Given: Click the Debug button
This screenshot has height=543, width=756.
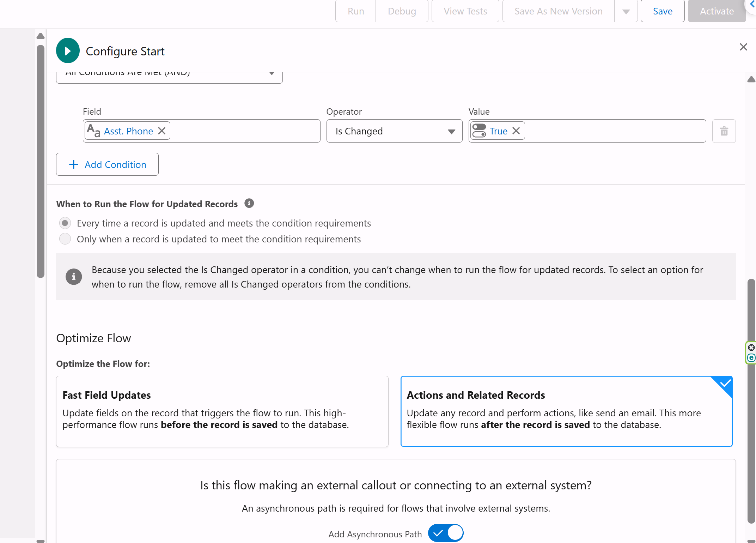Looking at the screenshot, I should click(x=402, y=11).
